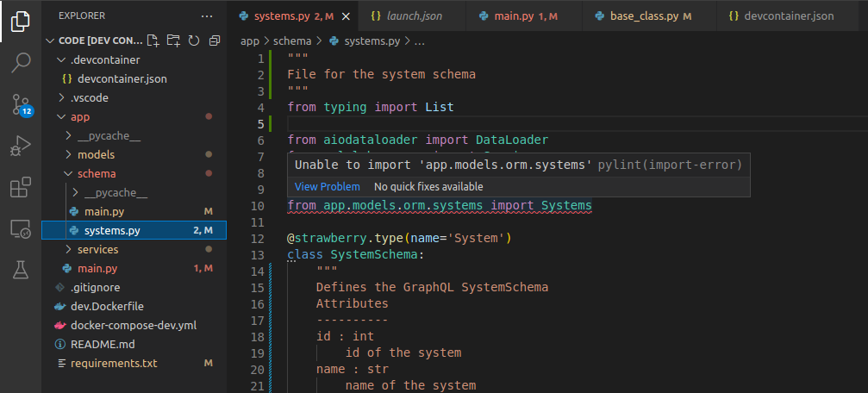Viewport: 868px width, 393px height.
Task: Switch to the launch.json tab
Action: pos(412,16)
